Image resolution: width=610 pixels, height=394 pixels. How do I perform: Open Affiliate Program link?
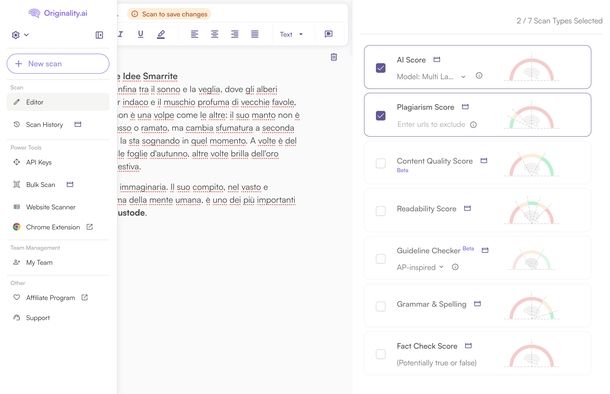pos(50,298)
